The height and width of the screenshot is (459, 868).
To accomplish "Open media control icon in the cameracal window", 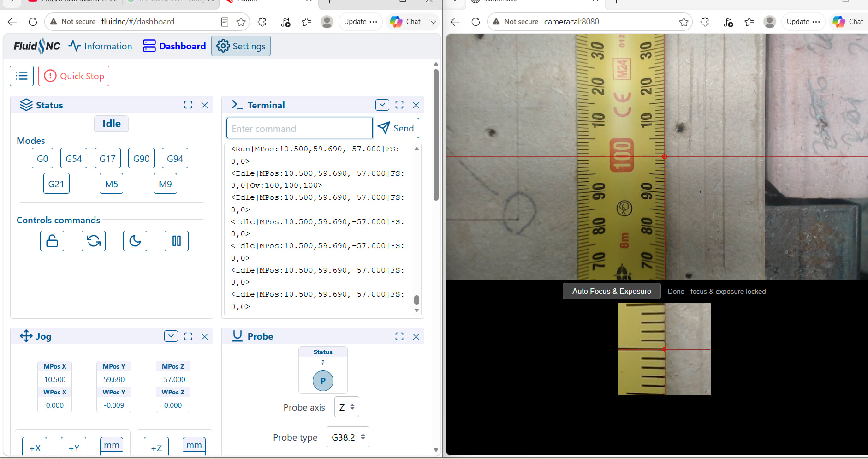I will pos(728,22).
